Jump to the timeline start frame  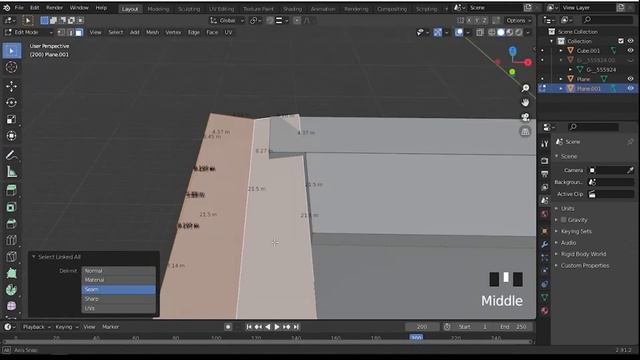point(249,327)
